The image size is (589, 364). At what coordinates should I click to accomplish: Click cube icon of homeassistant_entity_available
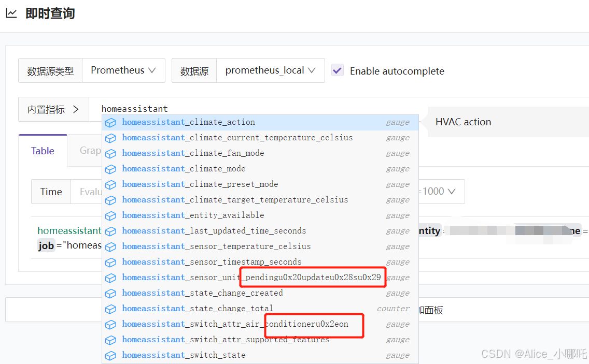(110, 216)
